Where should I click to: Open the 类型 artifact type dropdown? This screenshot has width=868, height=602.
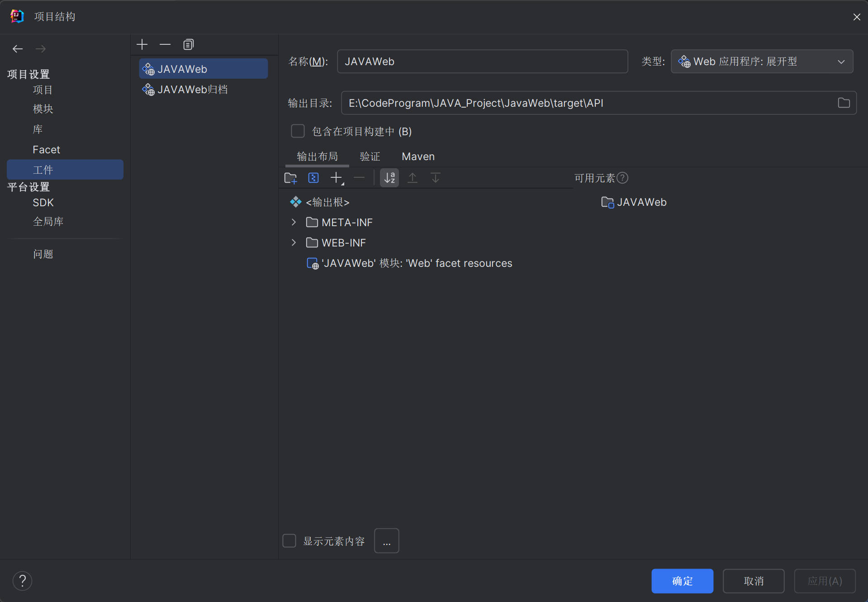762,62
